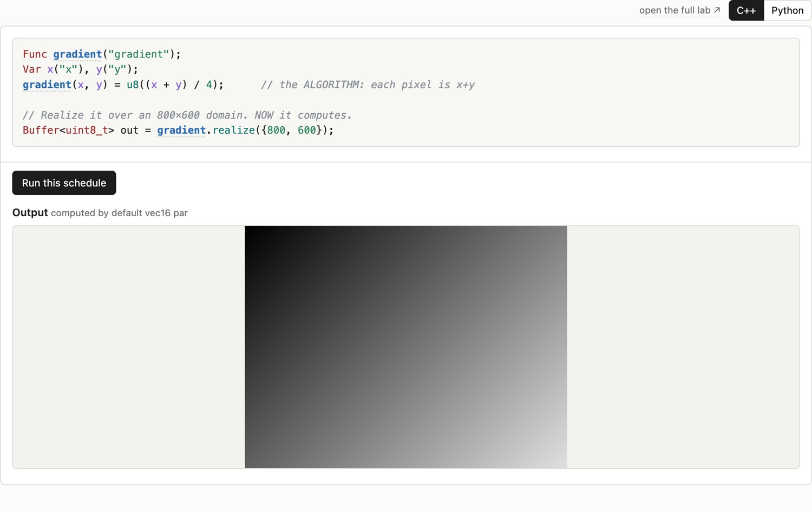Click the grayscale gradient output image
This screenshot has height=512, width=812.
pyautogui.click(x=405, y=347)
